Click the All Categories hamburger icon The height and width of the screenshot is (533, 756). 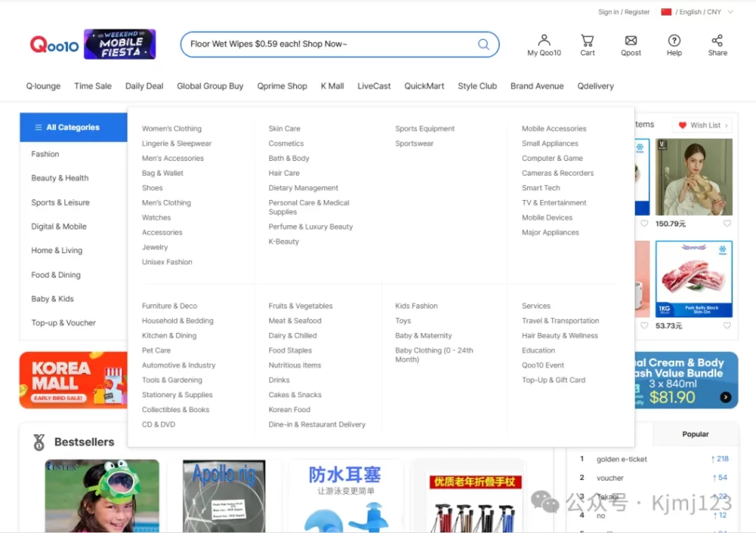(x=38, y=127)
